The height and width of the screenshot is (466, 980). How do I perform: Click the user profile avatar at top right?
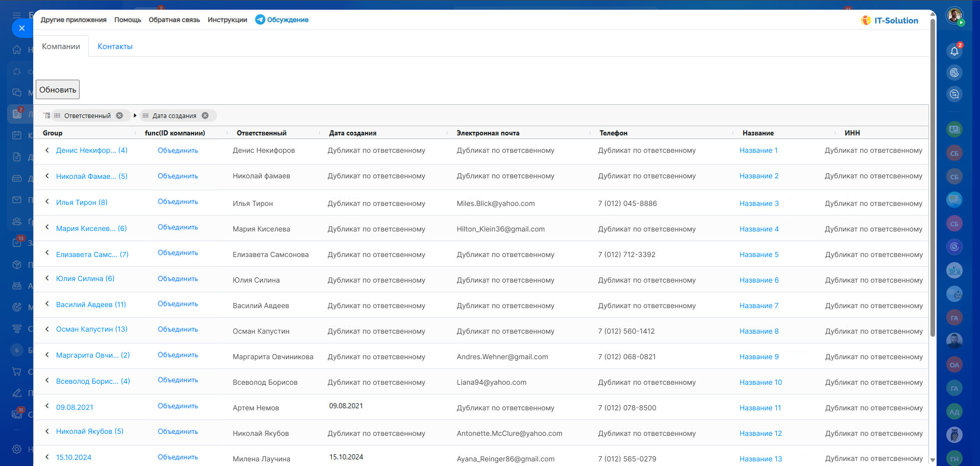[954, 15]
